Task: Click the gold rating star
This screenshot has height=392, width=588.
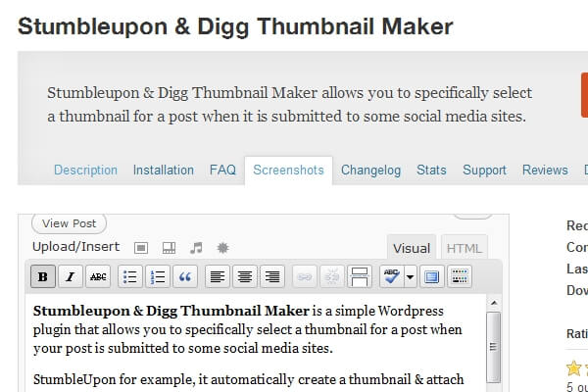Action: (x=573, y=368)
